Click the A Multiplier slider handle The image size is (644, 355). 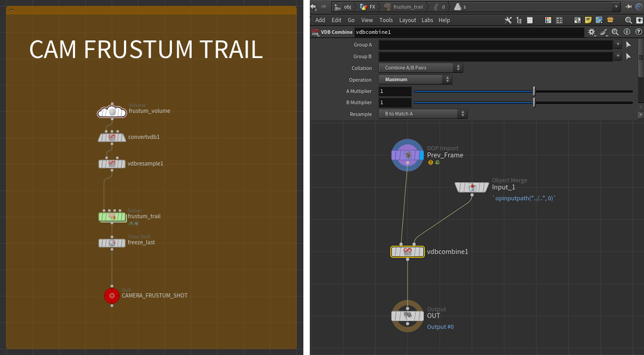[x=534, y=91]
